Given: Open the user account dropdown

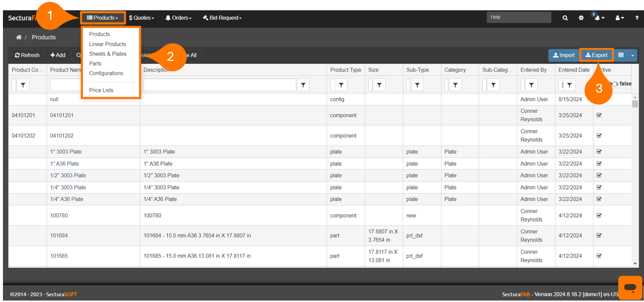Looking at the screenshot, I should [x=619, y=18].
